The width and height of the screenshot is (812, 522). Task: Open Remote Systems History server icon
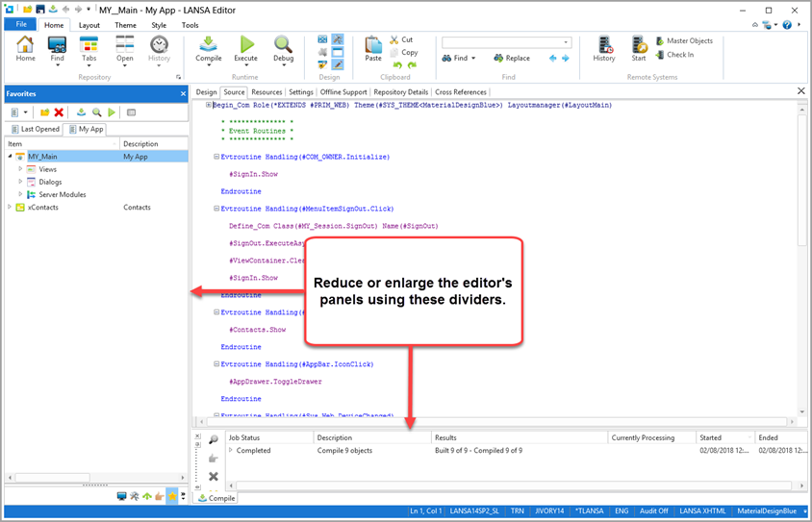(605, 45)
